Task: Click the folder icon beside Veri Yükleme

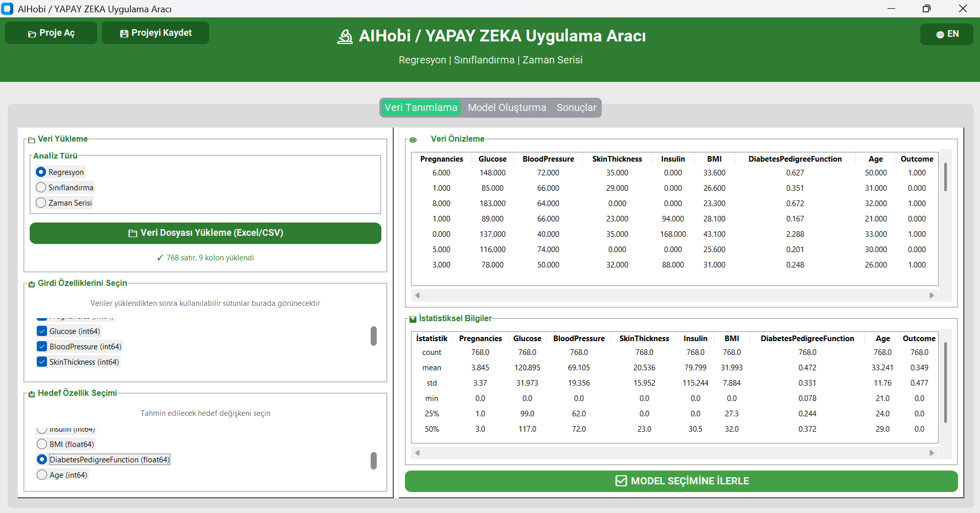Action: (x=31, y=140)
